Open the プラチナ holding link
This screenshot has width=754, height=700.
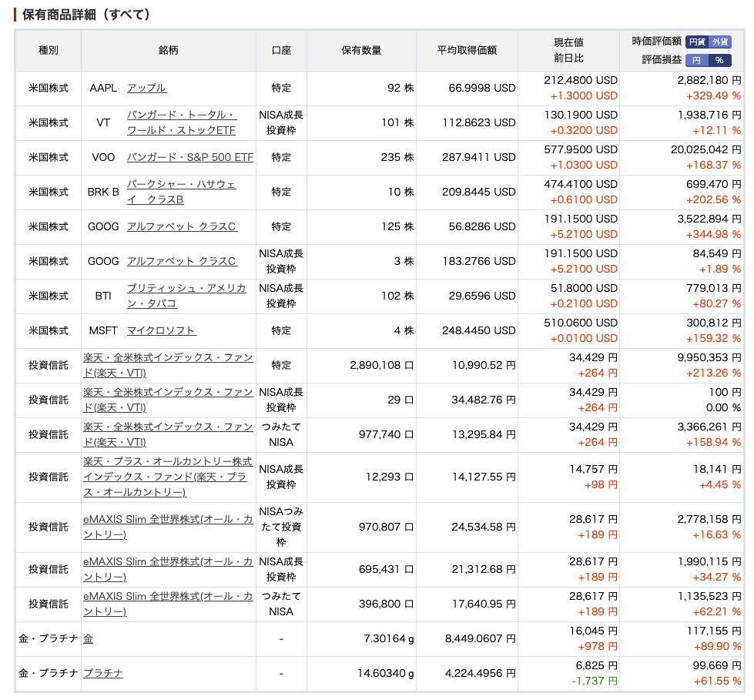(x=103, y=673)
